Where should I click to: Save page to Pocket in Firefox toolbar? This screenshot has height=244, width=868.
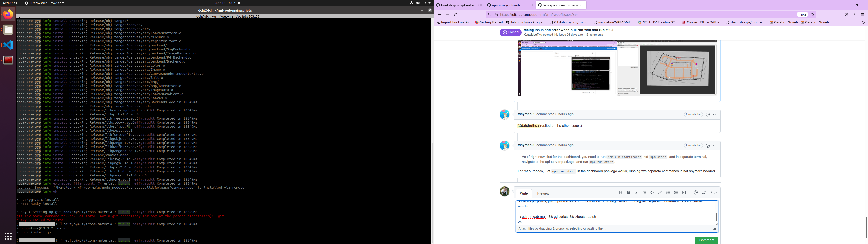coord(846,14)
